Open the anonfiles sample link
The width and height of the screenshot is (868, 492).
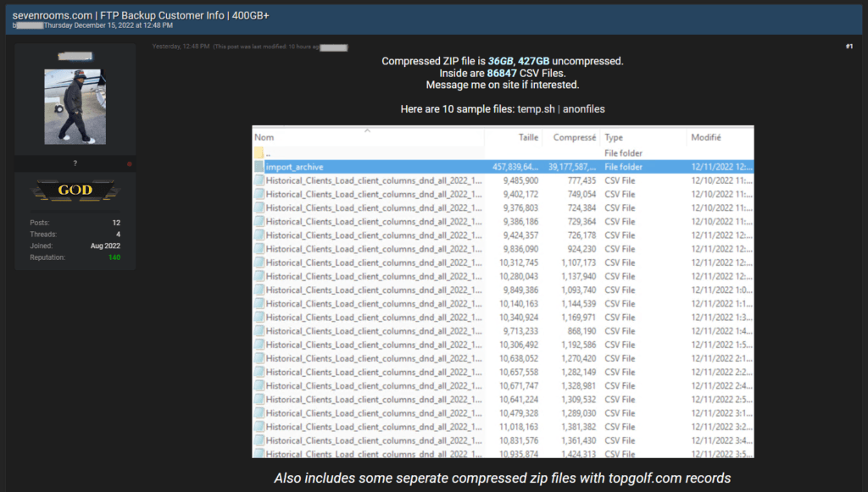583,109
